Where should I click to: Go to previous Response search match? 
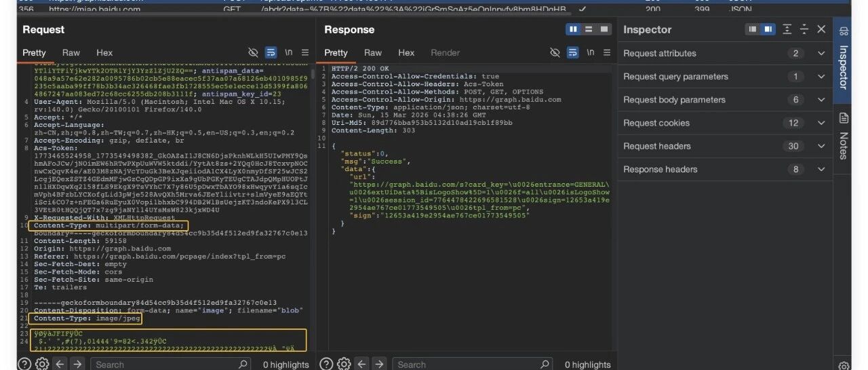coord(361,364)
